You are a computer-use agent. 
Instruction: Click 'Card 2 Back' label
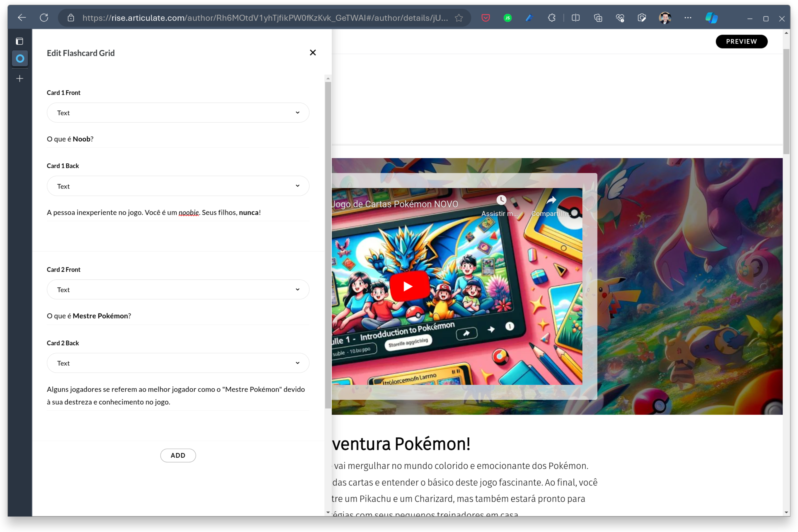pos(63,343)
